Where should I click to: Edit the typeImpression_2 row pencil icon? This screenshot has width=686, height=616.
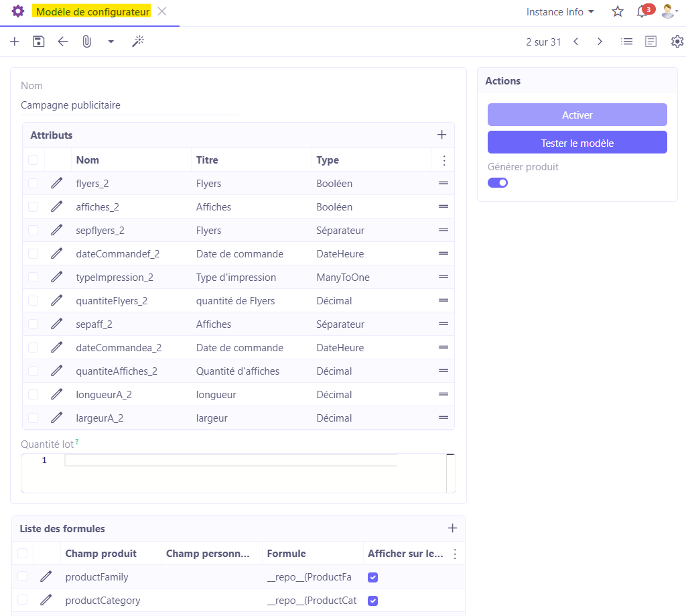pos(56,277)
